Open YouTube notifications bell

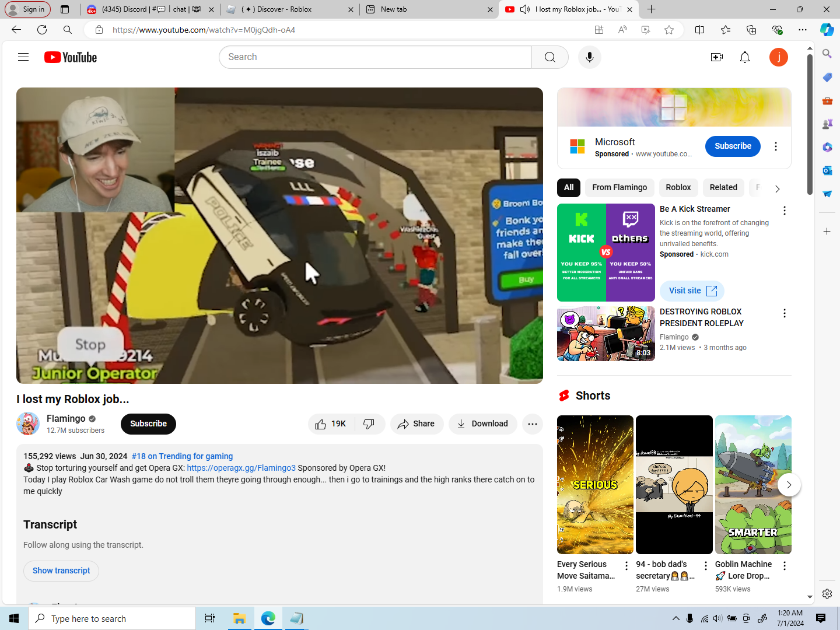point(745,57)
